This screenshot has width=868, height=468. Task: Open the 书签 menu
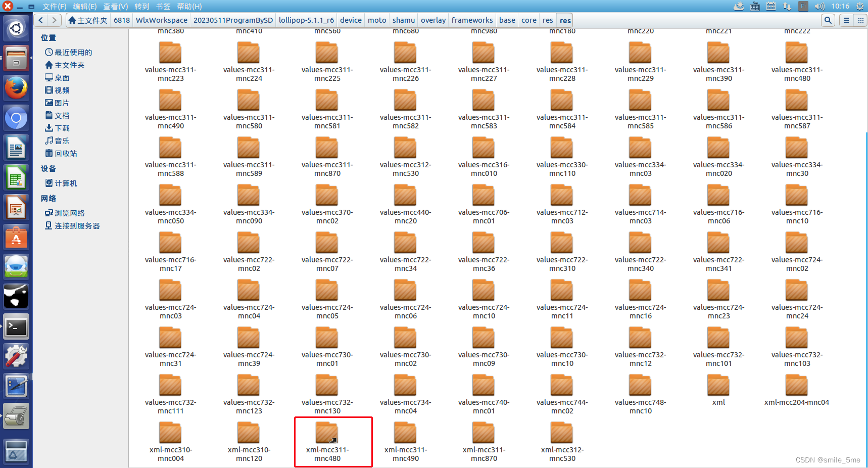(163, 7)
